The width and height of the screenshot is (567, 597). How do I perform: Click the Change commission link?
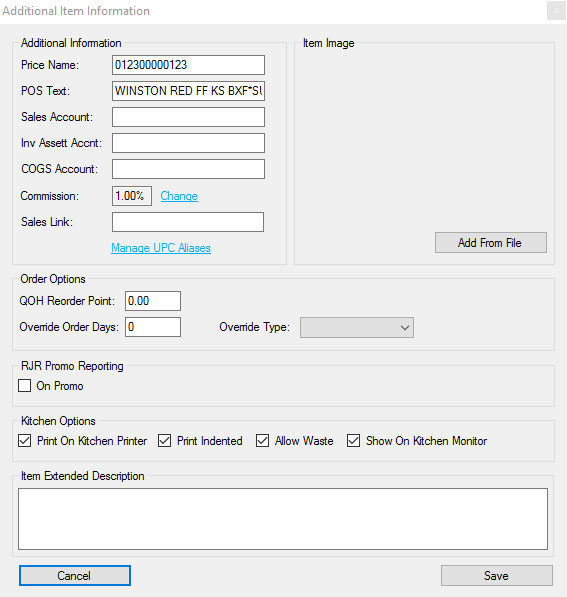pyautogui.click(x=179, y=196)
